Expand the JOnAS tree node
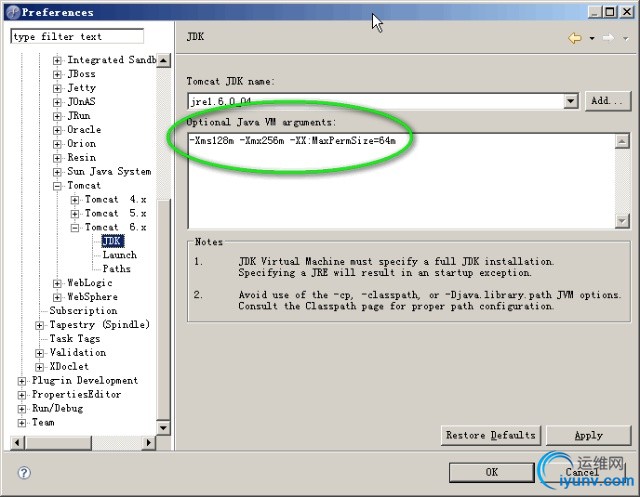 pos(57,102)
